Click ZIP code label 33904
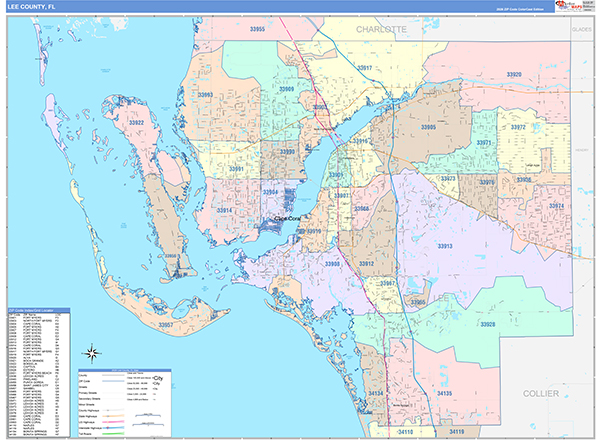 pos(270,192)
